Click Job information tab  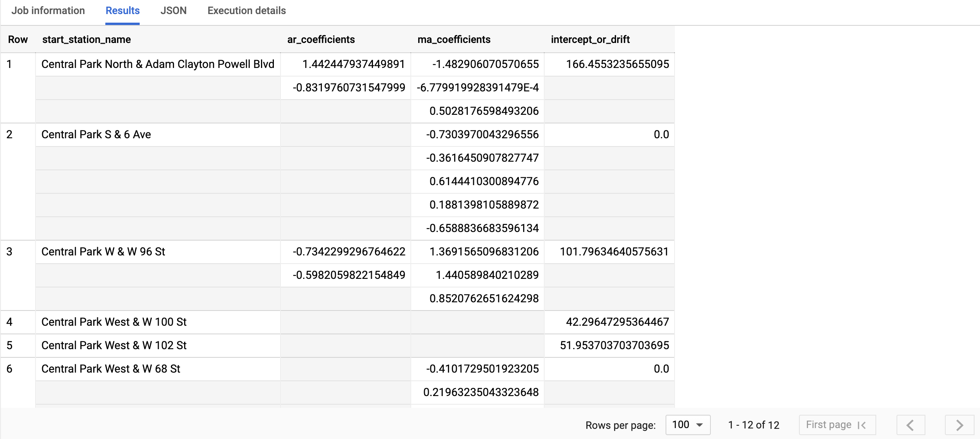click(x=48, y=11)
